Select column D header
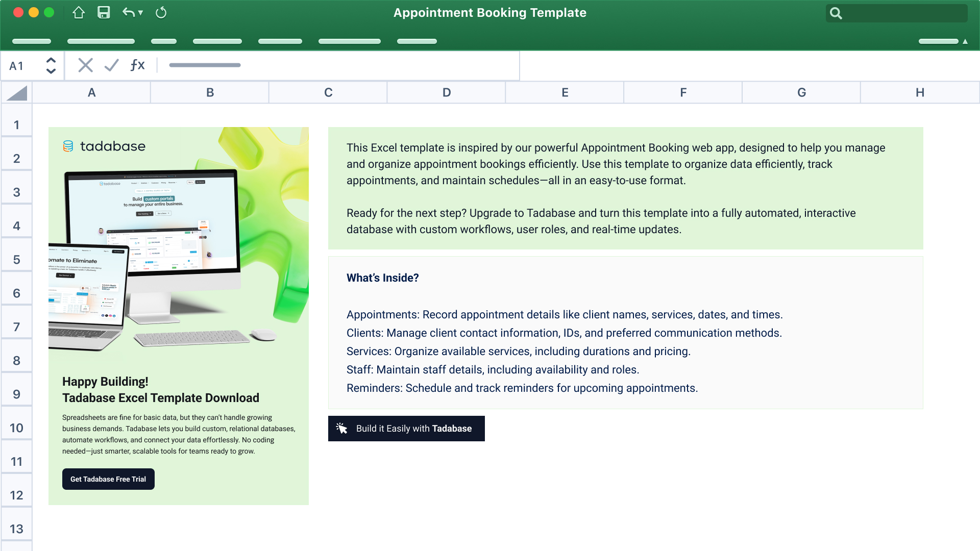 pos(447,92)
